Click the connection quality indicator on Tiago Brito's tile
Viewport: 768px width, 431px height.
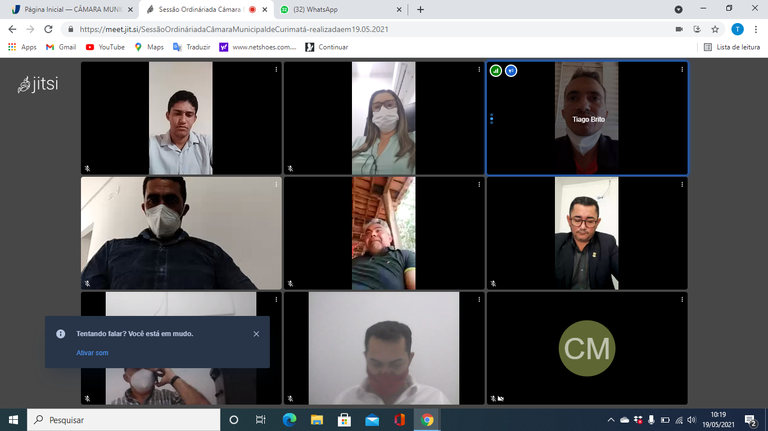[x=496, y=71]
